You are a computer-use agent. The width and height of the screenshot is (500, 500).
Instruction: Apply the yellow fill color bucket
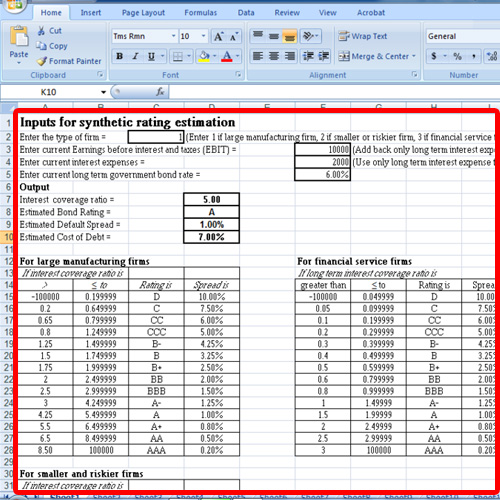coord(204,56)
